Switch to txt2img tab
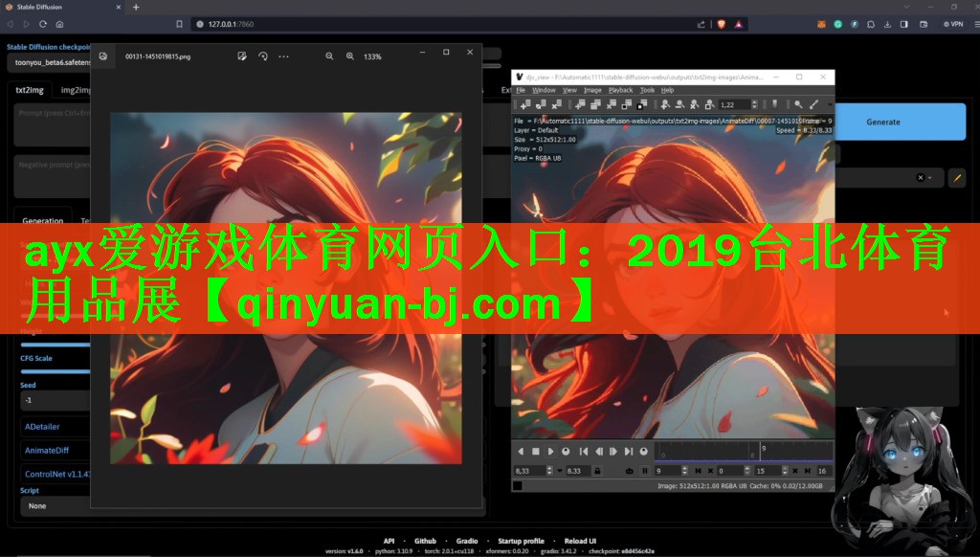 [x=30, y=90]
